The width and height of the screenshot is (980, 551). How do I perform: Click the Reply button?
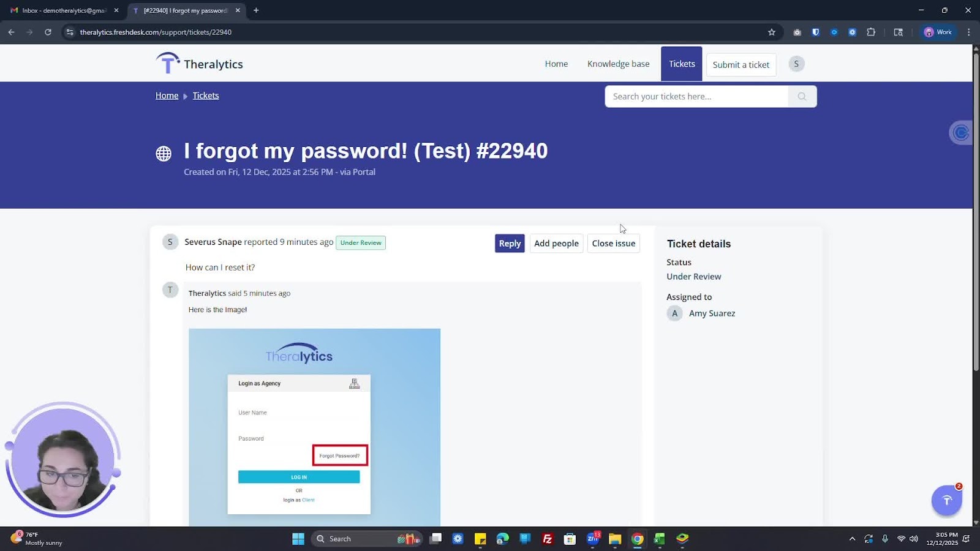click(x=510, y=243)
